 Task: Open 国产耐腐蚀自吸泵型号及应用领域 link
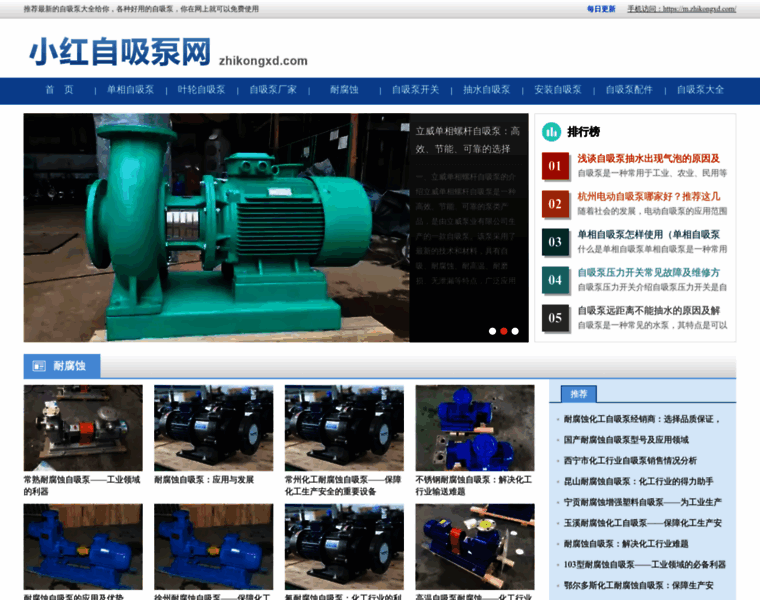pyautogui.click(x=626, y=440)
